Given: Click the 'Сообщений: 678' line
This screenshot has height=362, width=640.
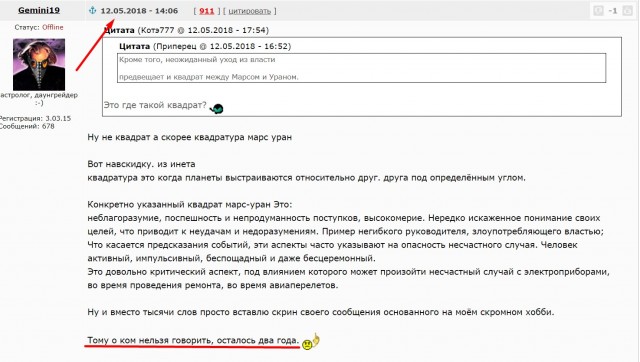Looking at the screenshot, I should (x=27, y=127).
